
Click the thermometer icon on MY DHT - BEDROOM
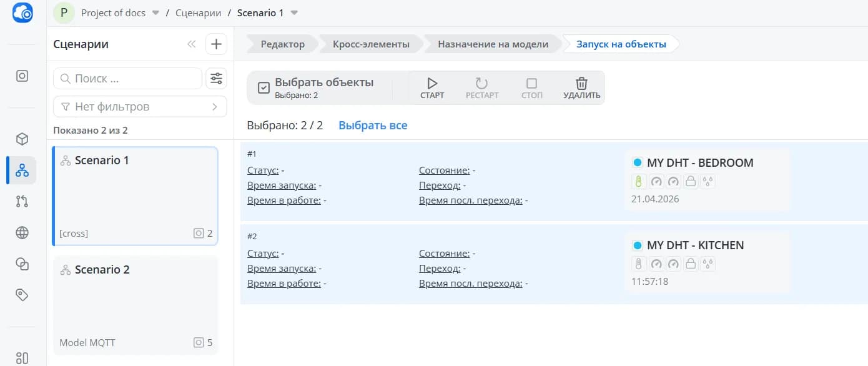pyautogui.click(x=638, y=182)
